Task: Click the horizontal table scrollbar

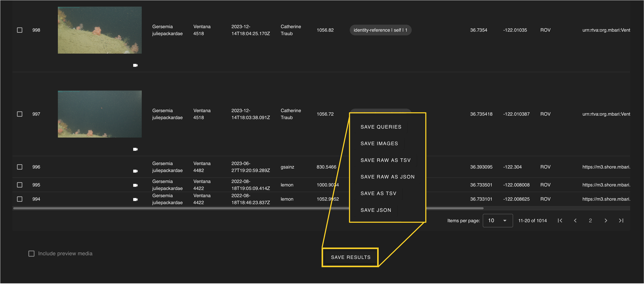Action: click(x=175, y=208)
